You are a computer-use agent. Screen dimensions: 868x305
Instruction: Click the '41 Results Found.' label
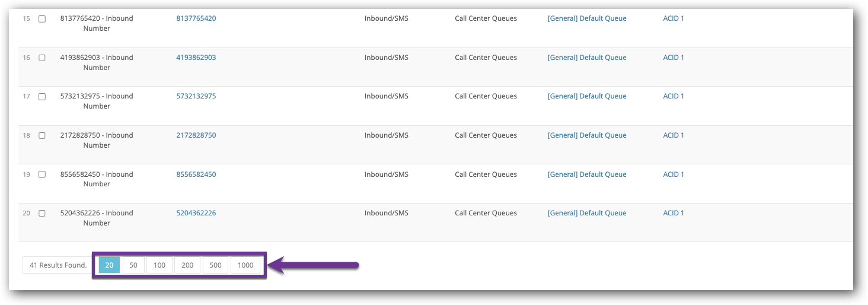pos(58,265)
